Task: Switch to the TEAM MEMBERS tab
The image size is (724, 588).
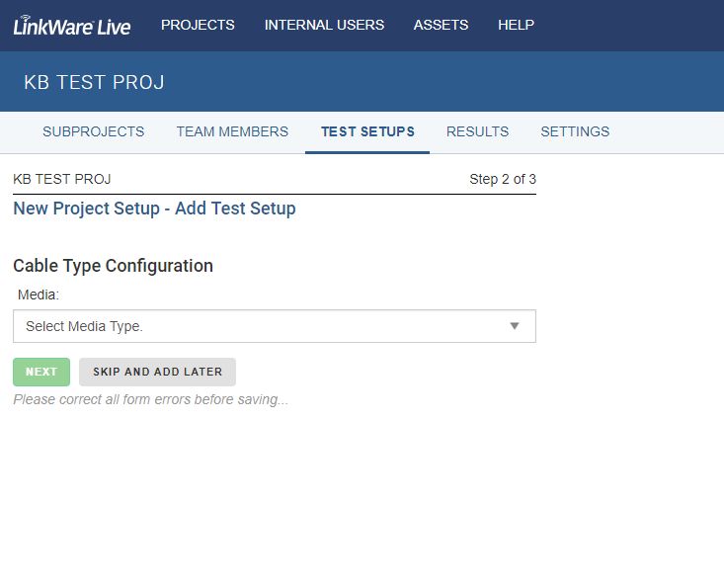Action: point(232,131)
